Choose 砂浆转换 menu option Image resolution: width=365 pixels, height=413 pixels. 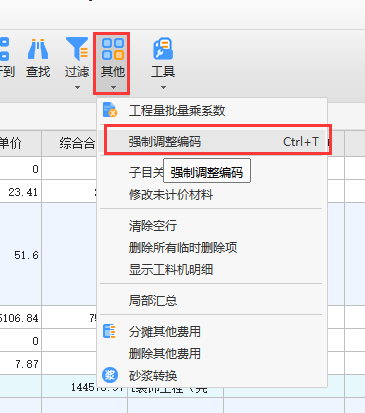coord(212,375)
